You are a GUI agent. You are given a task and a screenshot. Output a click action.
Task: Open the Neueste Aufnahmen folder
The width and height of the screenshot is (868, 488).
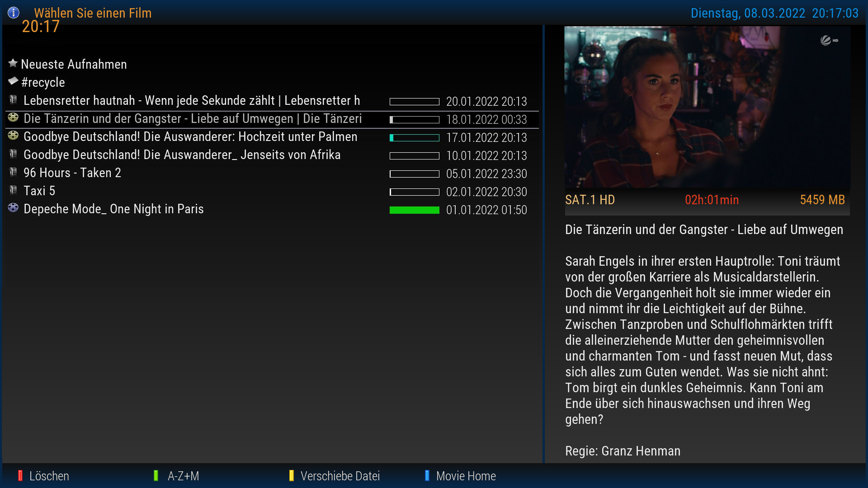74,64
